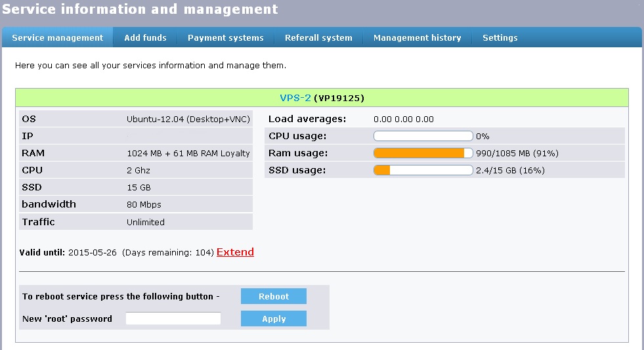The width and height of the screenshot is (644, 350).
Task: Focus the New 'root' password field
Action: pos(173,318)
